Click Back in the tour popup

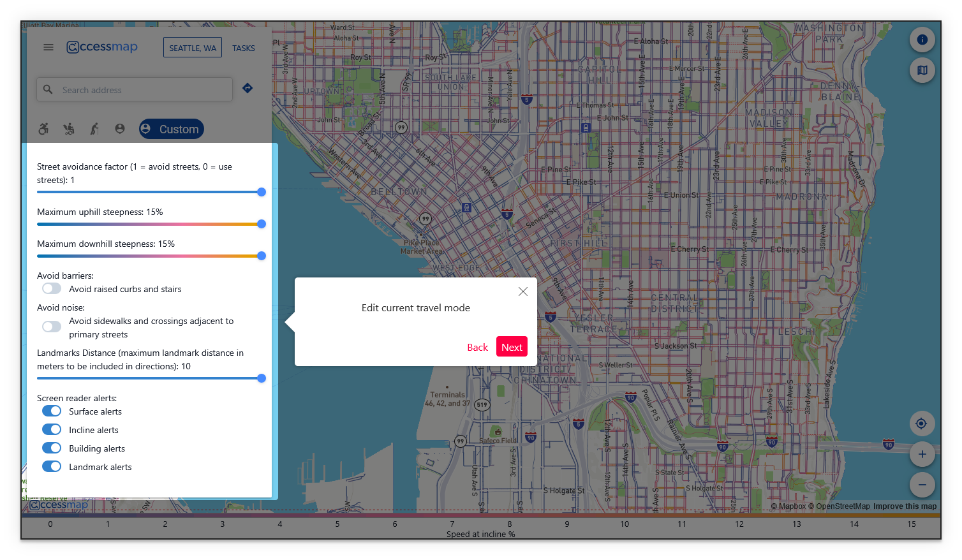coord(477,347)
